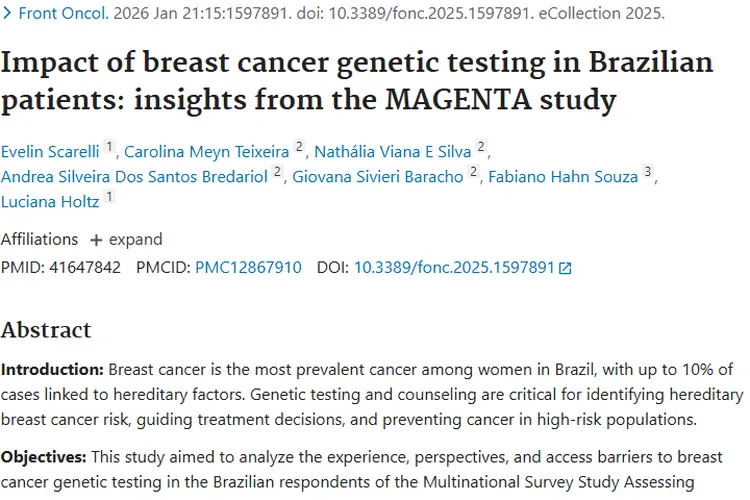Click affiliation superscript 3 after Fabiano Hahn Souza
Screen dimensions: 750x500
click(647, 173)
